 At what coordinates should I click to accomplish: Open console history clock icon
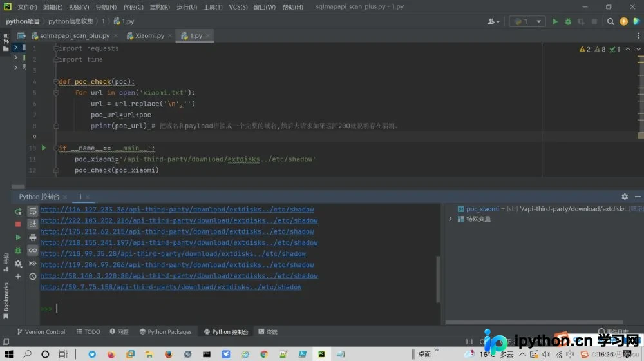(x=32, y=277)
